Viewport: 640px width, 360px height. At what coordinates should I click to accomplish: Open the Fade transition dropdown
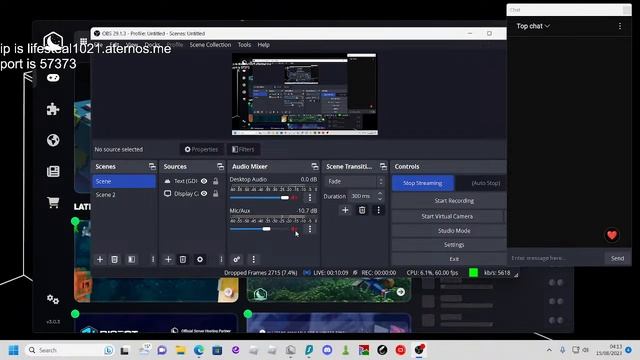click(355, 181)
